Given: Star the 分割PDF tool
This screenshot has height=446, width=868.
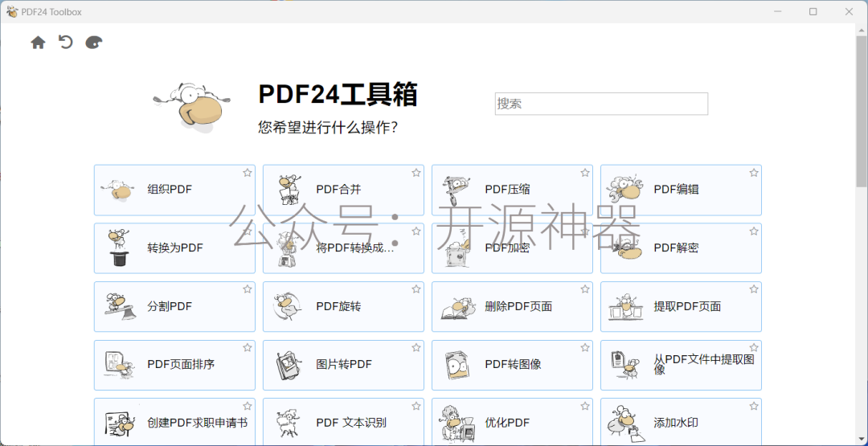Looking at the screenshot, I should (248, 289).
